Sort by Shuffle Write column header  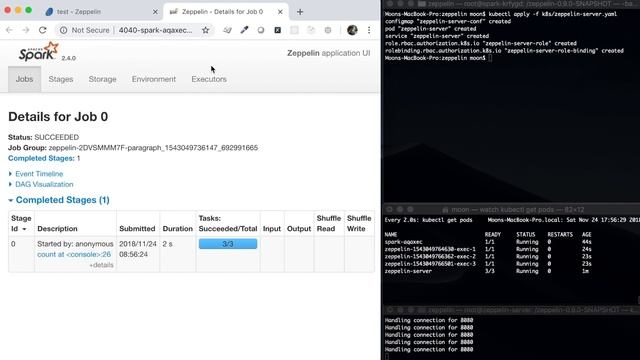tap(359, 223)
